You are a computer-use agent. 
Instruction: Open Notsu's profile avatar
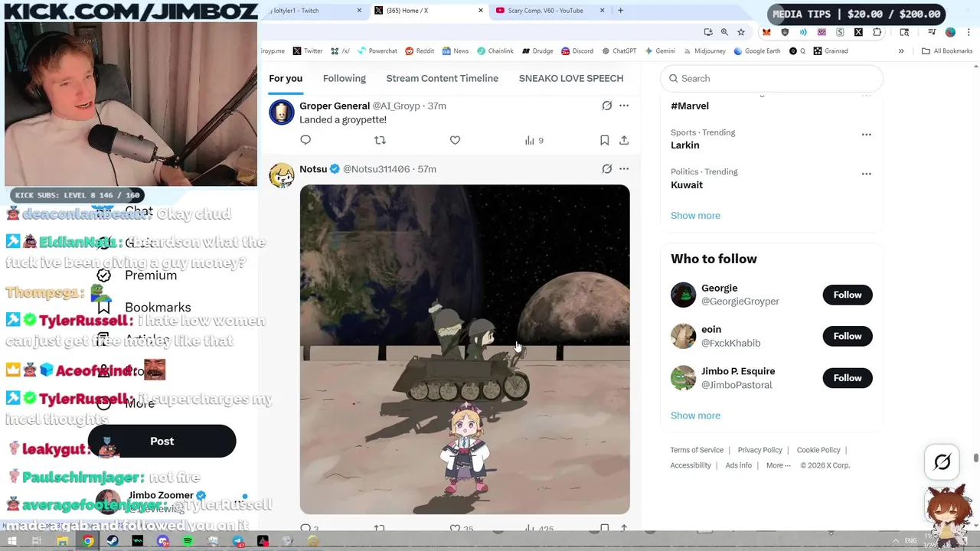tap(281, 175)
